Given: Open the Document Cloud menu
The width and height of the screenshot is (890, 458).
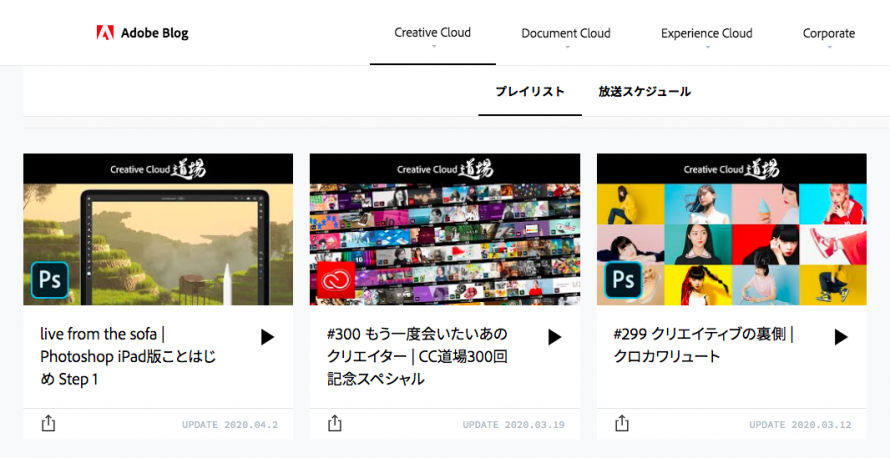Looking at the screenshot, I should pos(566,33).
